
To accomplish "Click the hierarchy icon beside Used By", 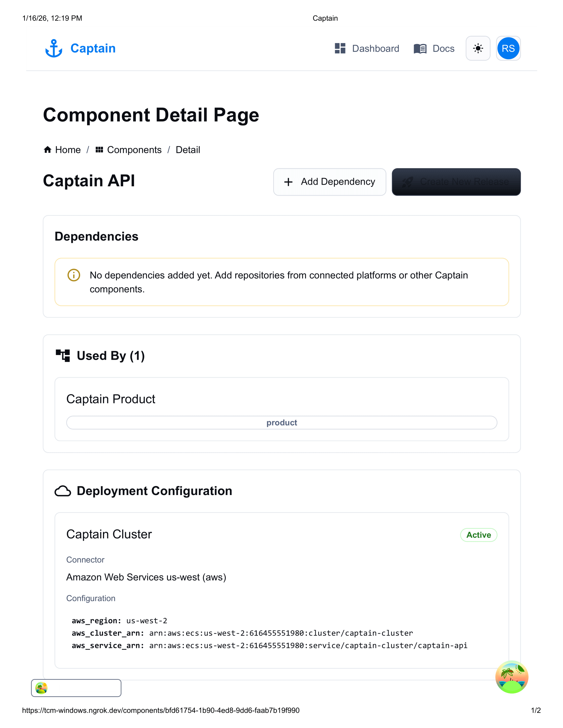I will 63,355.
